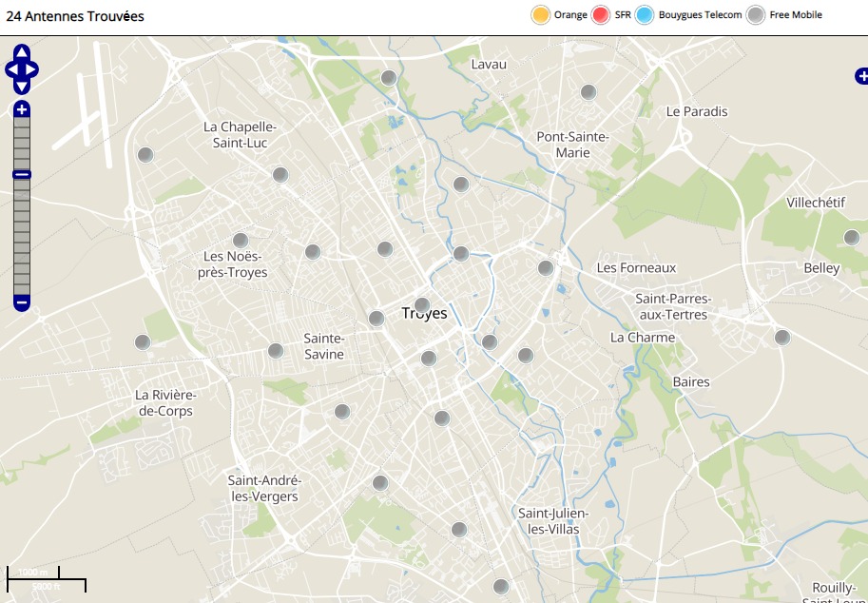Click the Belley place label

pos(821,268)
